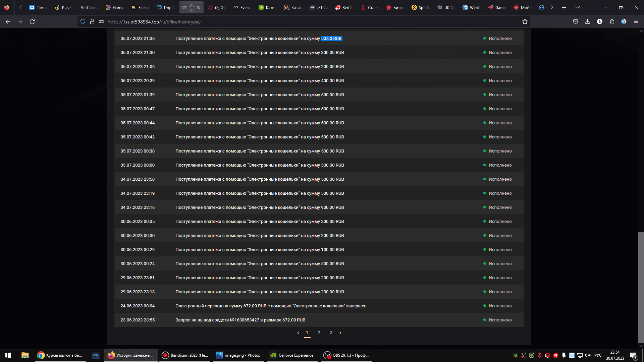Open a new tab with plus button
This screenshot has height=362, width=644.
tap(564, 7)
